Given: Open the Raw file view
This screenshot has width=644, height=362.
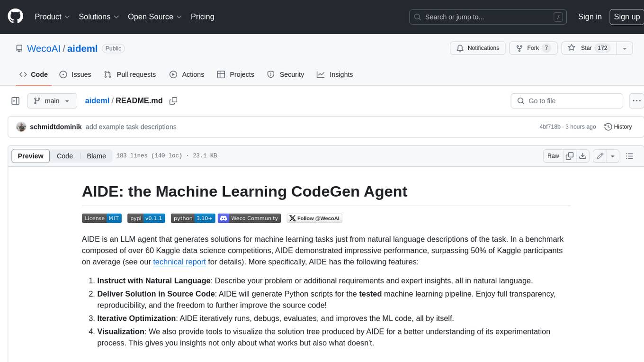Looking at the screenshot, I should [x=553, y=156].
